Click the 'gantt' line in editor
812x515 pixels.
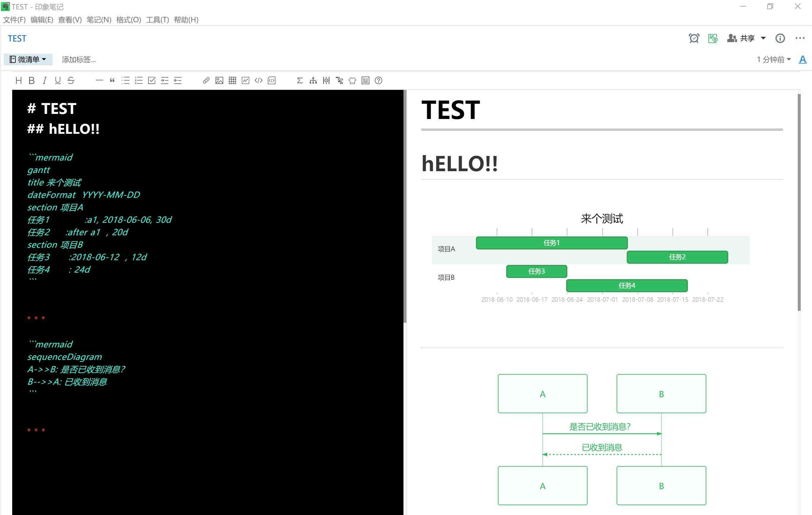[38, 170]
